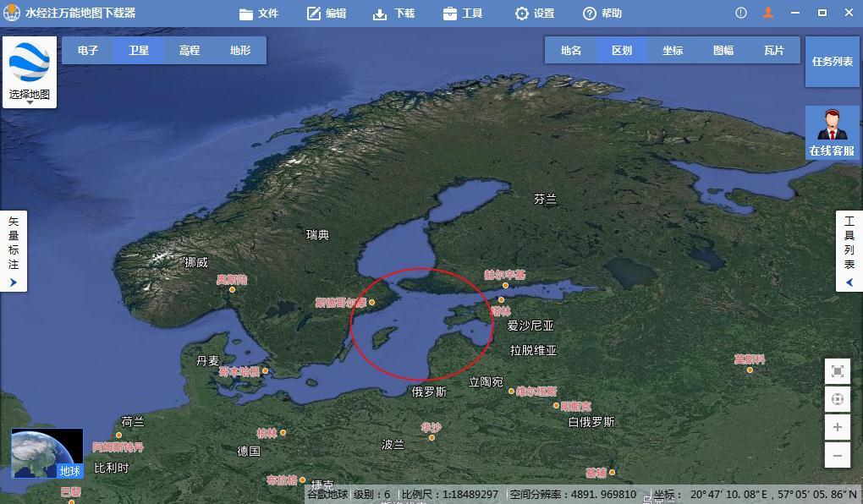Select the 区划 region tab
Image resolution: width=863 pixels, height=504 pixels.
[622, 51]
